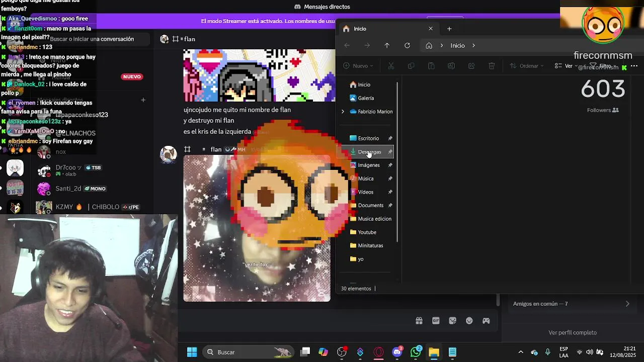Add a new File Explorer tab
This screenshot has width=644, height=362.
449,29
